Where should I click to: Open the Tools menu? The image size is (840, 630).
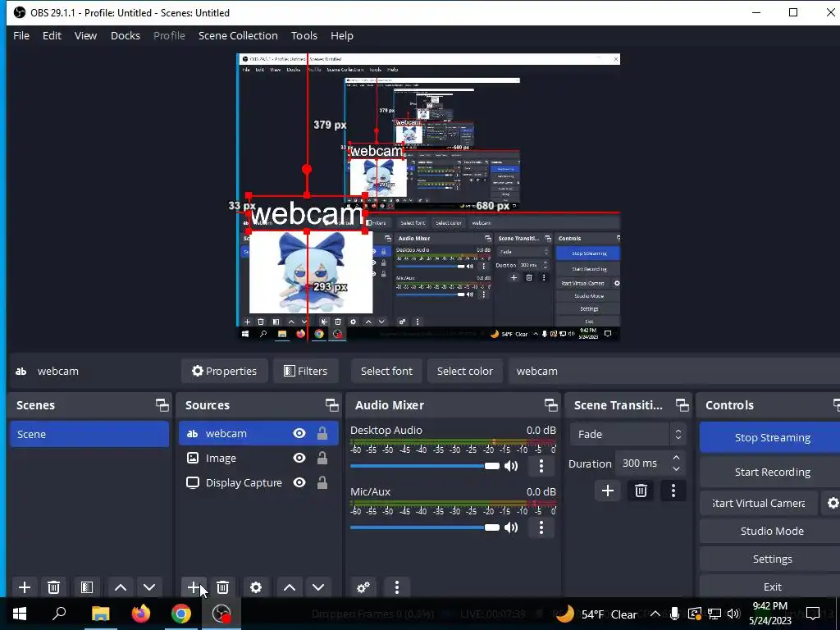[x=304, y=35]
